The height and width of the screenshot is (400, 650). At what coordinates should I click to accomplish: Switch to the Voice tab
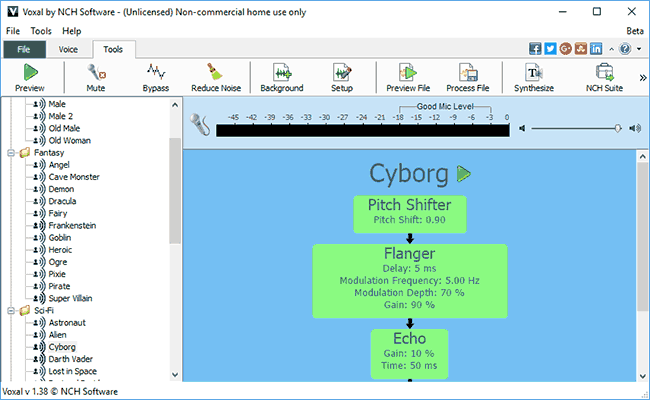[x=68, y=49]
